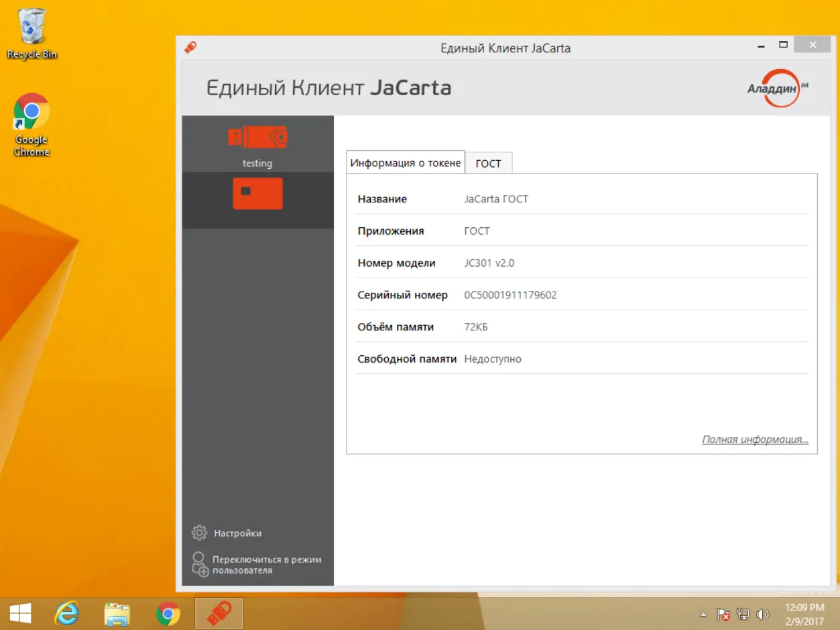Switch to the ГОСТ tab
This screenshot has height=630, width=840.
point(488,163)
